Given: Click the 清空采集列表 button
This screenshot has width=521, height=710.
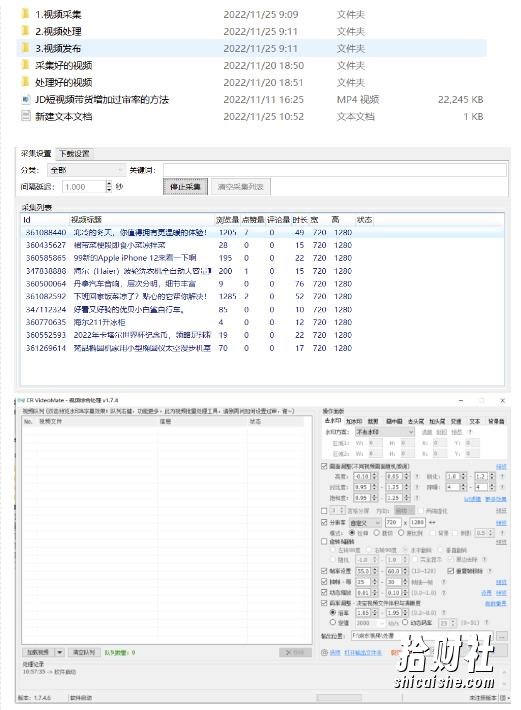Looking at the screenshot, I should pos(241,187).
